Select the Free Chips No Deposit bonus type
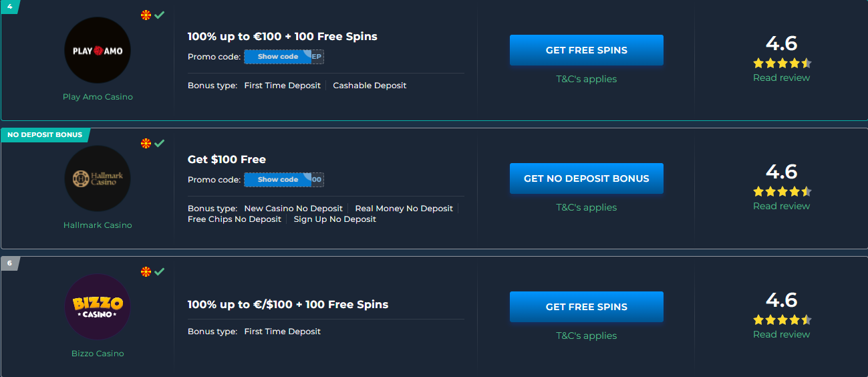This screenshot has height=377, width=868. point(235,219)
